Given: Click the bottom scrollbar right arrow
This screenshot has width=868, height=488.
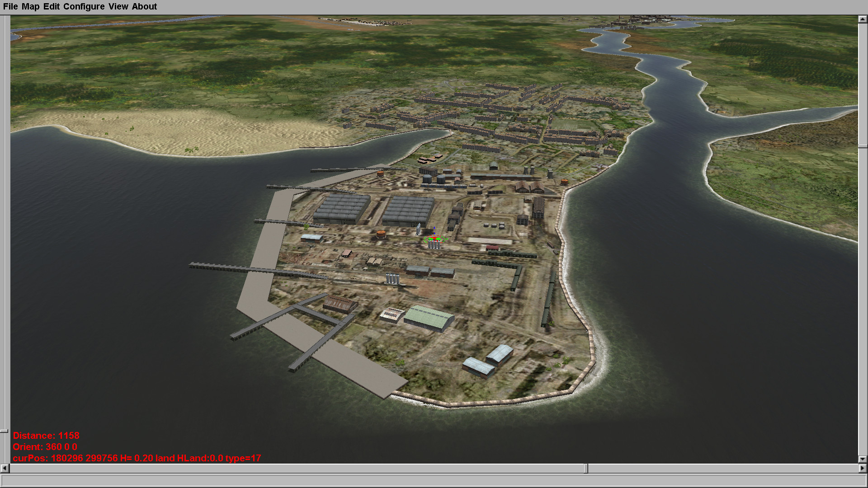Looking at the screenshot, I should tap(863, 468).
